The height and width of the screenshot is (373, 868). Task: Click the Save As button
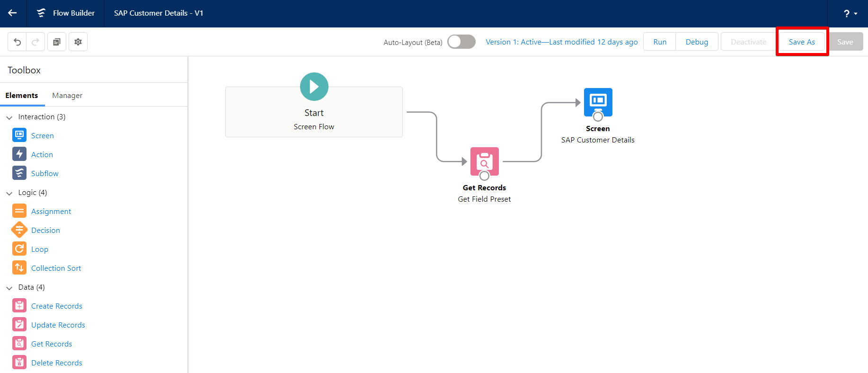802,42
